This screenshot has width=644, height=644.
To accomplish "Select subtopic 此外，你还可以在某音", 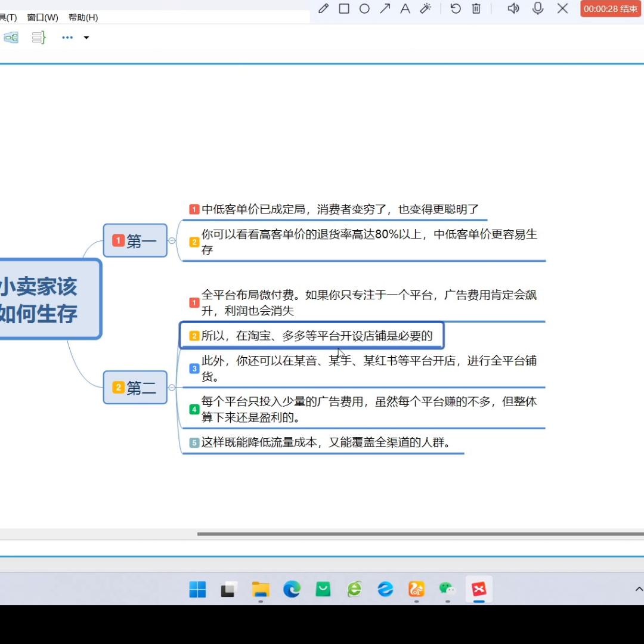I will click(x=364, y=369).
